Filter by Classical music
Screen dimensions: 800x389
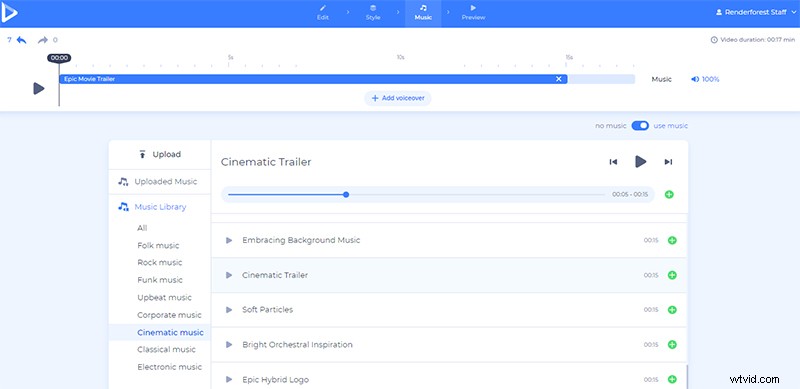[166, 350]
